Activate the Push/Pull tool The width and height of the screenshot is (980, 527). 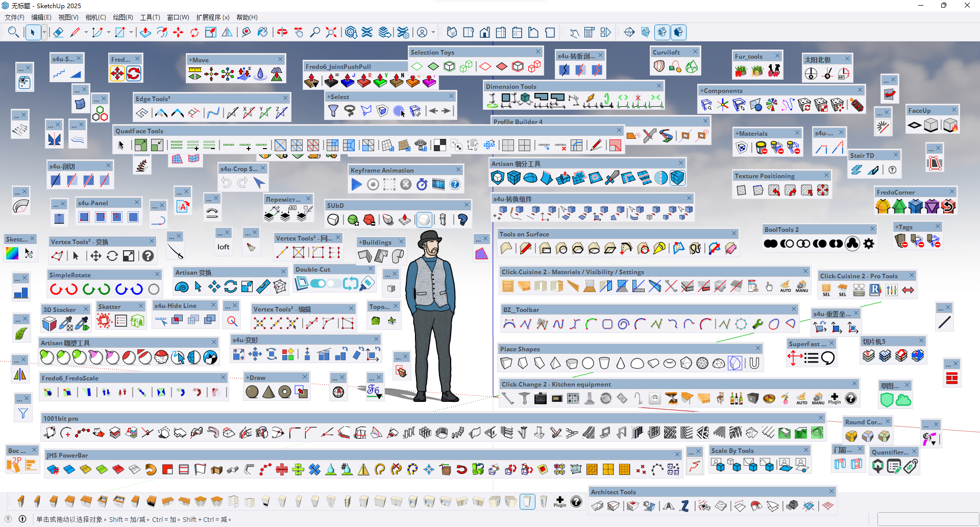(x=145, y=33)
